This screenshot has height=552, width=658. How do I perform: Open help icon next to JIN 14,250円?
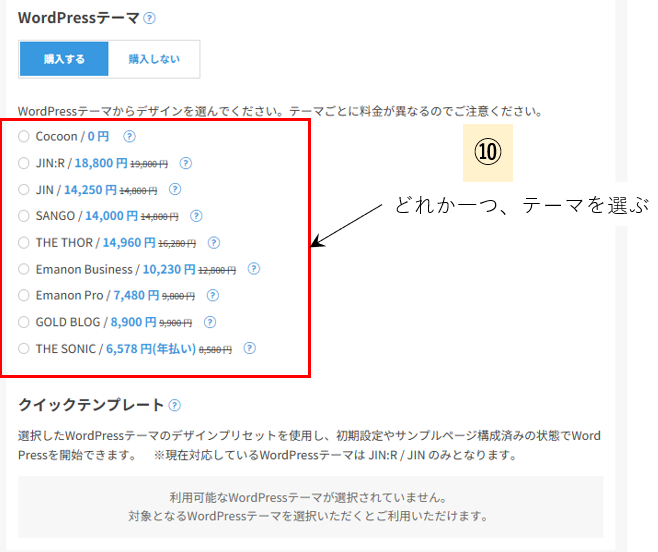pyautogui.click(x=175, y=189)
